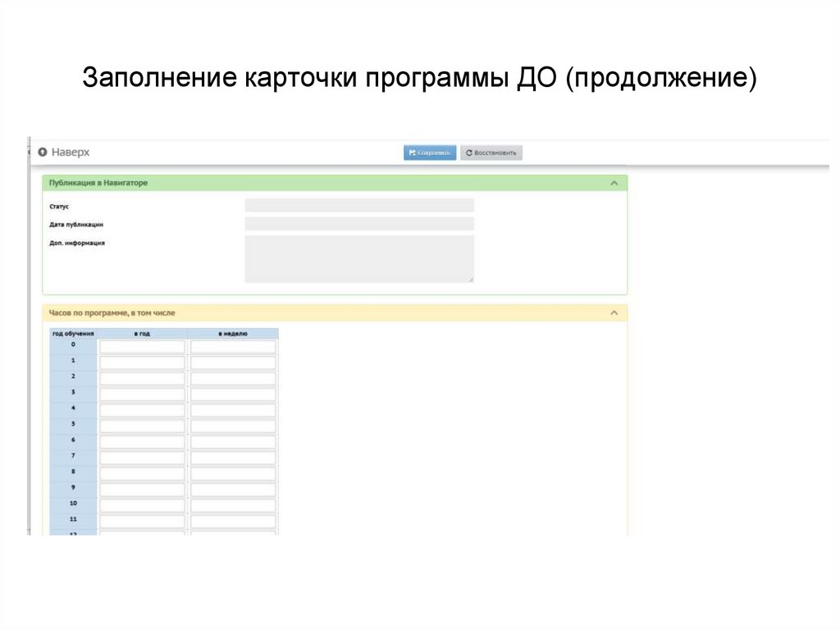Click the chevron icon on Часов по программе
The image size is (840, 629).
click(614, 312)
